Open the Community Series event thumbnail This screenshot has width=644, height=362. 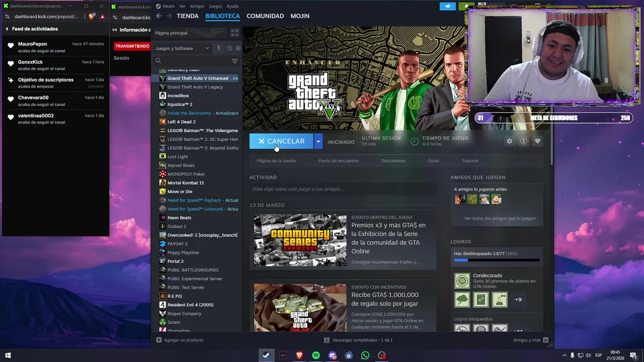tap(300, 240)
